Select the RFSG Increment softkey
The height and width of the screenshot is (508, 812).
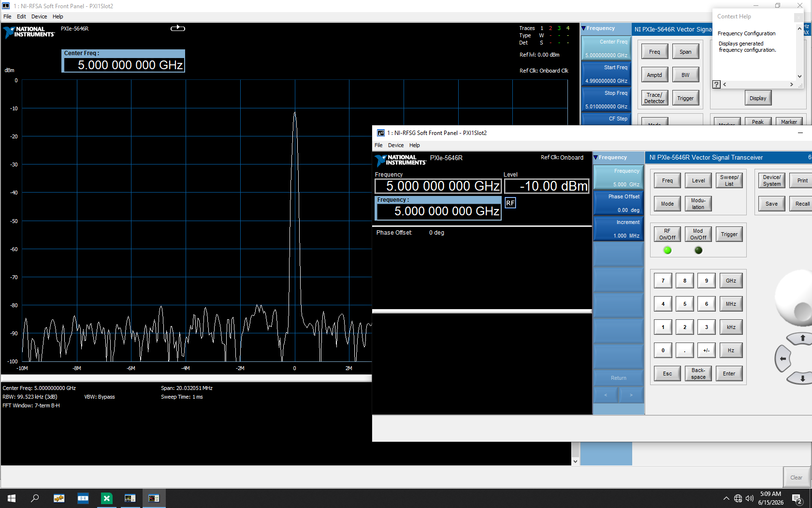click(x=619, y=229)
